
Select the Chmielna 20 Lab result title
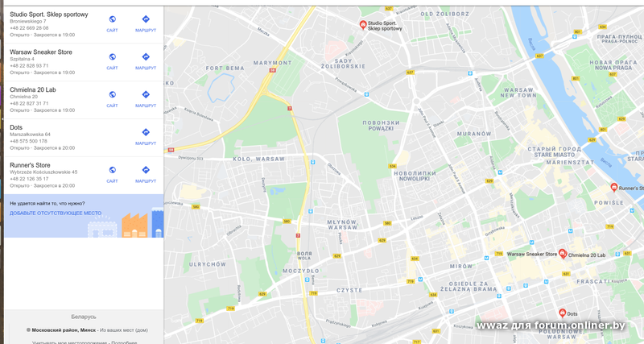[x=33, y=89]
